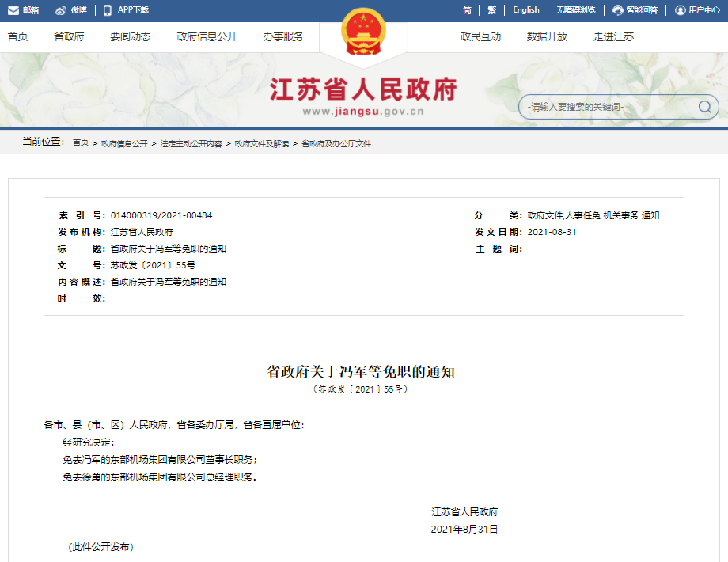This screenshot has width=728, height=562.
Task: Switch to traditional Chinese (繁)
Action: pos(491,10)
